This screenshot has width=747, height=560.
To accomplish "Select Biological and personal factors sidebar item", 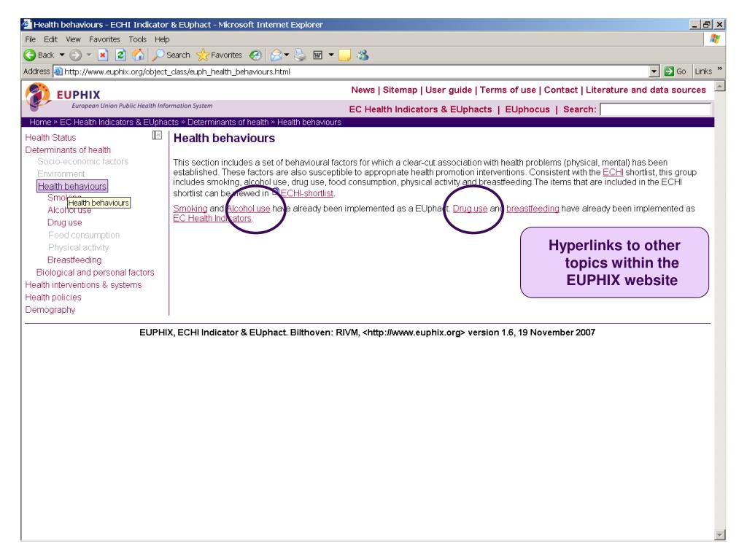I will [x=96, y=273].
